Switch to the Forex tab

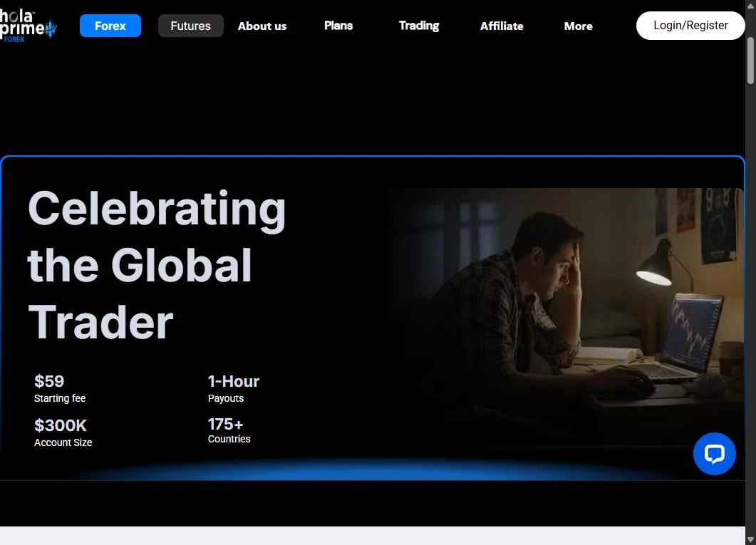110,26
